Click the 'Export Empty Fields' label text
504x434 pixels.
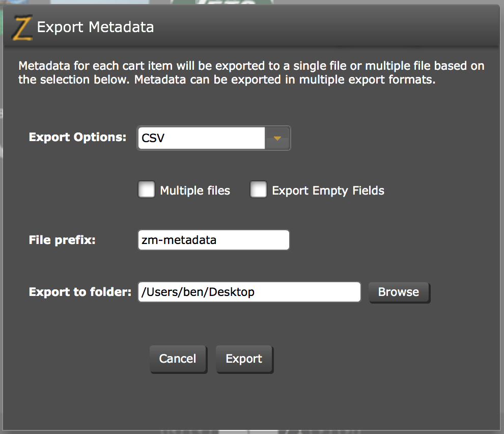pyautogui.click(x=328, y=191)
